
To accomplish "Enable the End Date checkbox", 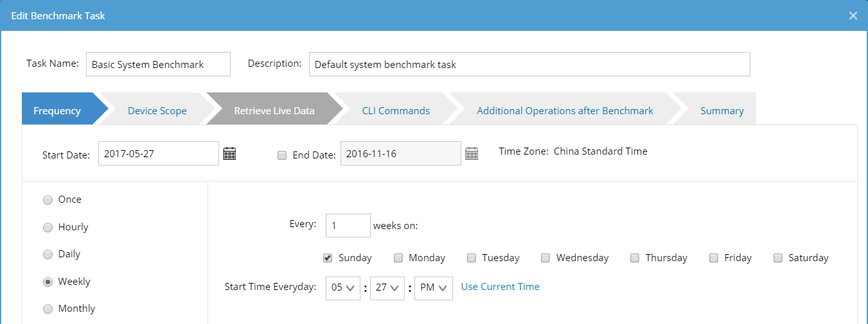I will click(x=282, y=155).
